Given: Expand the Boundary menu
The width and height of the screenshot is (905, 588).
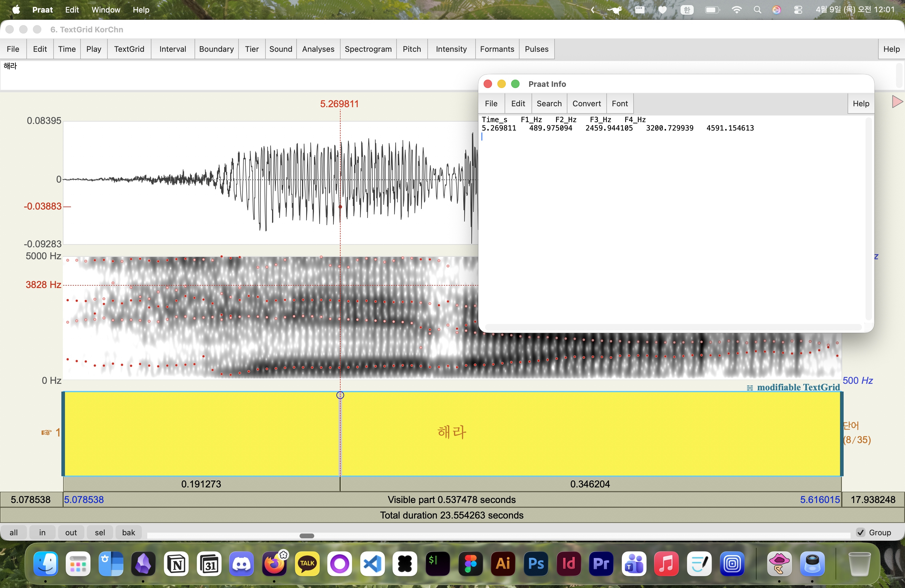Looking at the screenshot, I should coord(216,49).
